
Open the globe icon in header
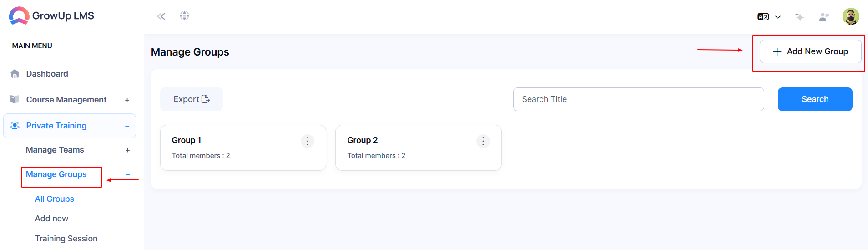click(184, 16)
